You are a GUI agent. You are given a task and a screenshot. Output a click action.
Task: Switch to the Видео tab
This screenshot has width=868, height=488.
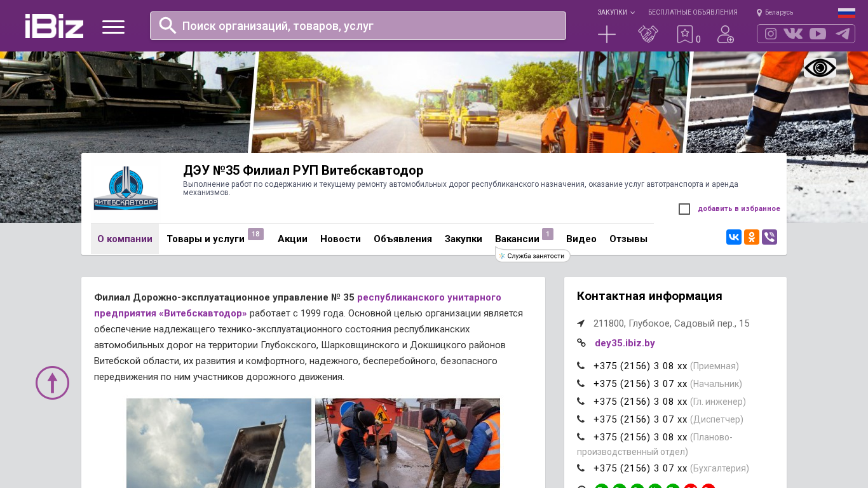tap(581, 239)
